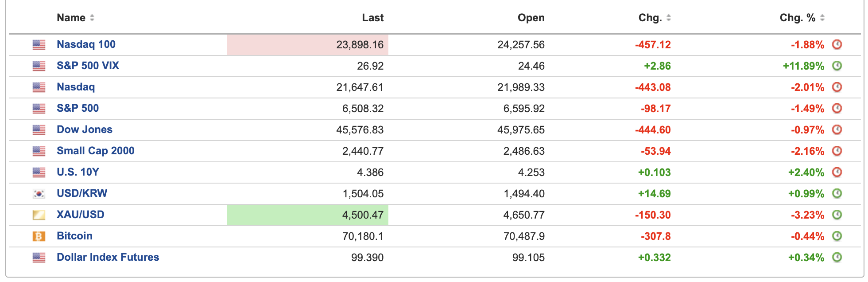Open the Small Cap 2000 link
Viewport: 868px width, 282px height.
pos(95,151)
